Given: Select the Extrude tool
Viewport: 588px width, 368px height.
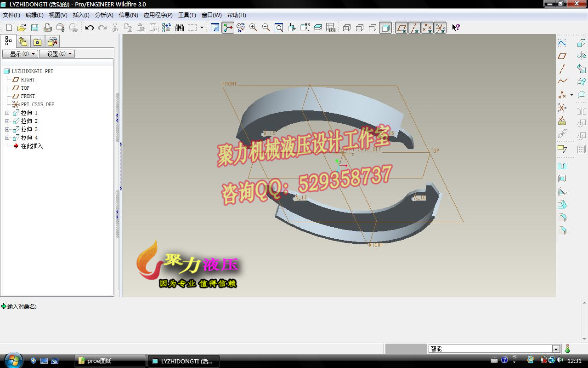Looking at the screenshot, I should 581,43.
